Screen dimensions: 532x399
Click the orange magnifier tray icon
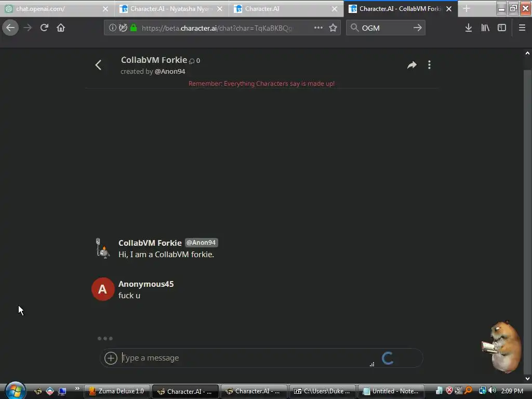click(x=468, y=391)
